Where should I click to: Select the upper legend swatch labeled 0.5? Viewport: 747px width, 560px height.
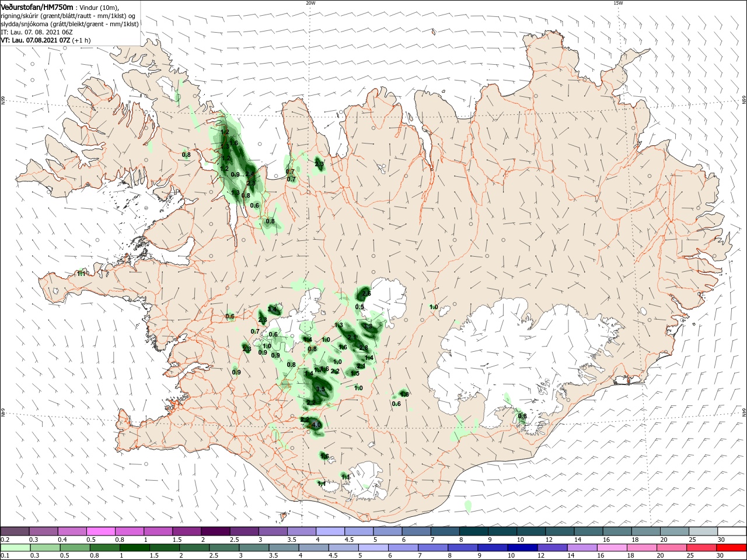click(100, 531)
